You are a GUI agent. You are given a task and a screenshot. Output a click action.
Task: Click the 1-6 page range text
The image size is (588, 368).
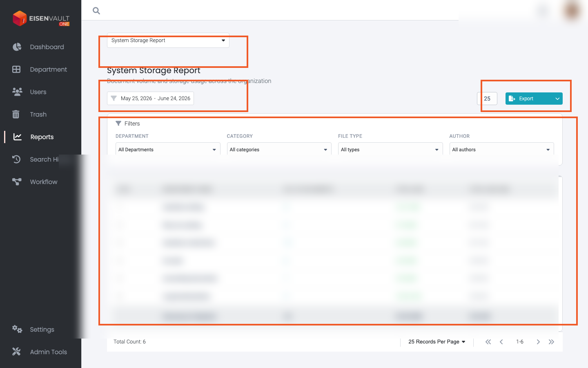[520, 342]
